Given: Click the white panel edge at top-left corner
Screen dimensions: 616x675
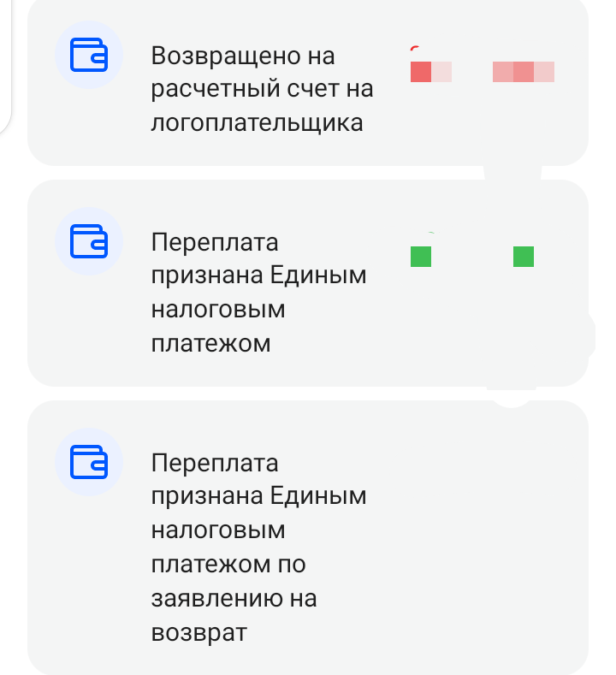Looking at the screenshot, I should [4, 64].
